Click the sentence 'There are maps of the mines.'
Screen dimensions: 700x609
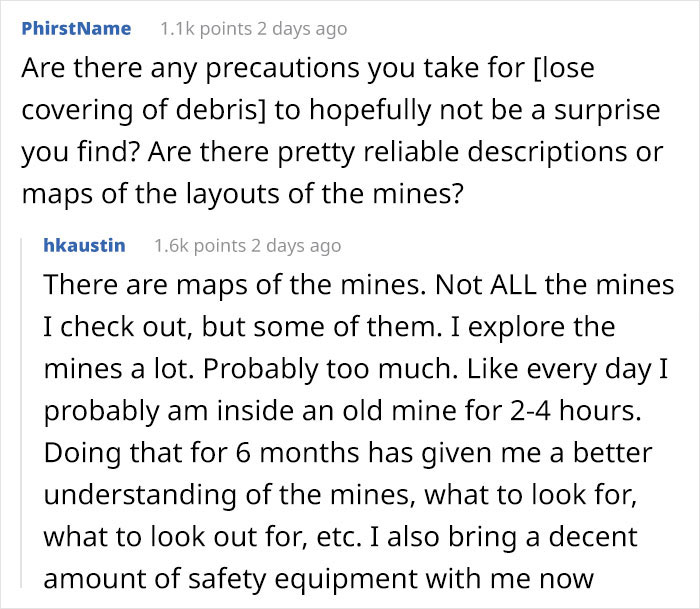pos(235,284)
